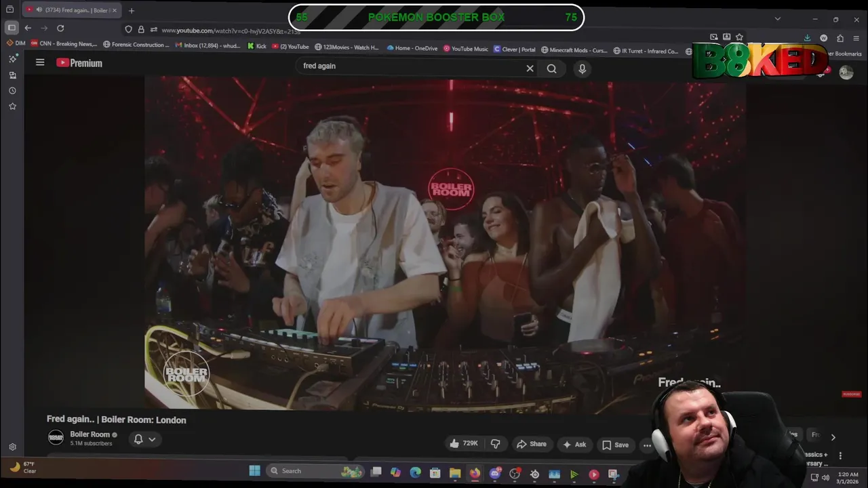
Task: Visit the Boiler Room channel name
Action: tap(90, 434)
